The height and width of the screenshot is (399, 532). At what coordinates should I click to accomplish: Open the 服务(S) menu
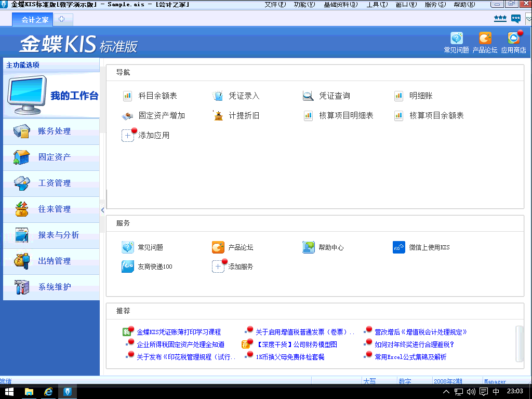(x=435, y=4)
